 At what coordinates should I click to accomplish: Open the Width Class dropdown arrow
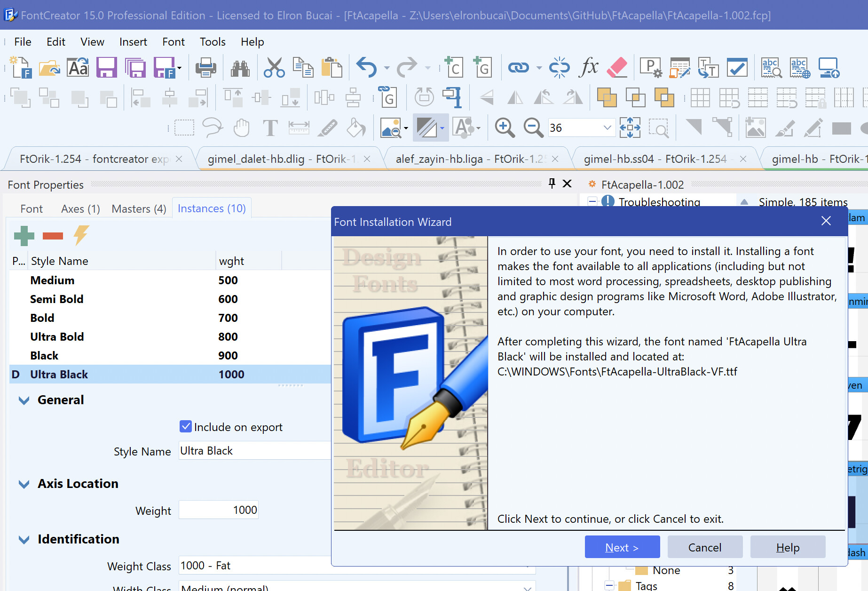(527, 588)
